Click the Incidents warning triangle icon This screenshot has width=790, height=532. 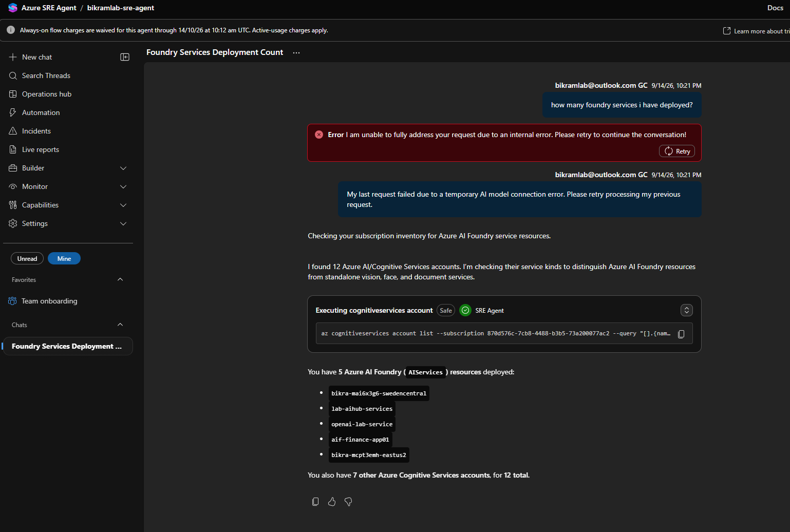(13, 131)
